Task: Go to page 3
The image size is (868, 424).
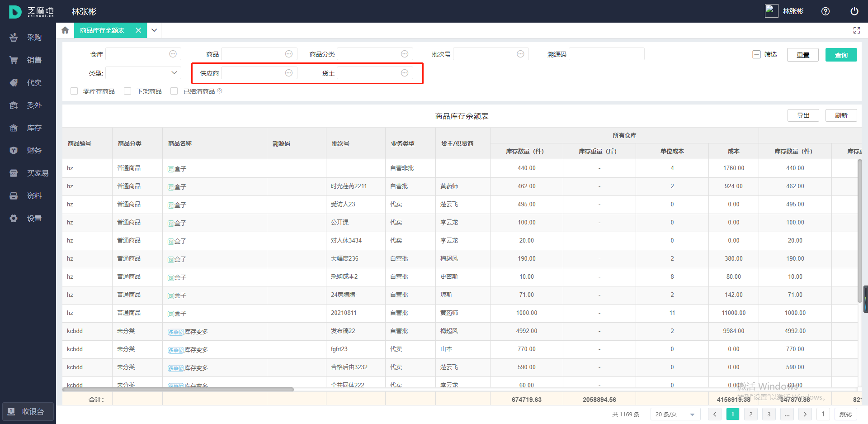Action: point(769,414)
